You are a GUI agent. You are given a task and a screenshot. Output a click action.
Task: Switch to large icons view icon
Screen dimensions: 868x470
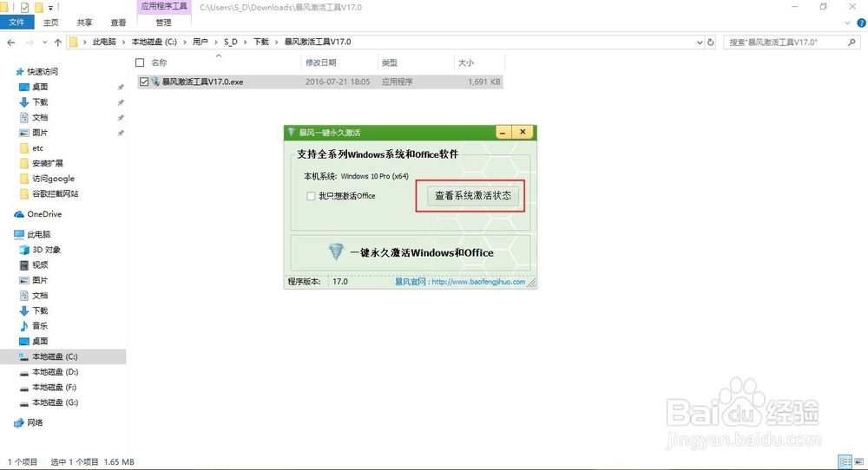coord(859,461)
